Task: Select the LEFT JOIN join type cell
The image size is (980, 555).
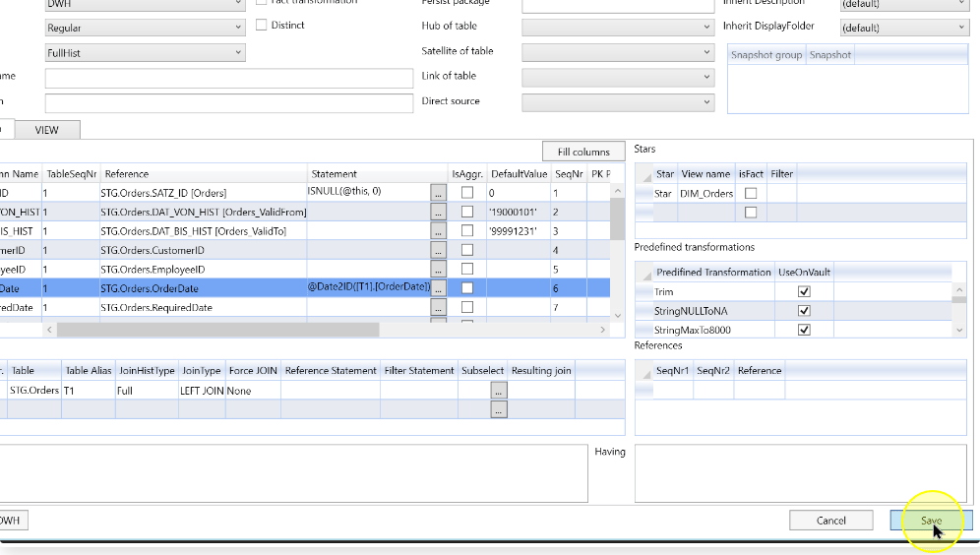Action: point(202,391)
